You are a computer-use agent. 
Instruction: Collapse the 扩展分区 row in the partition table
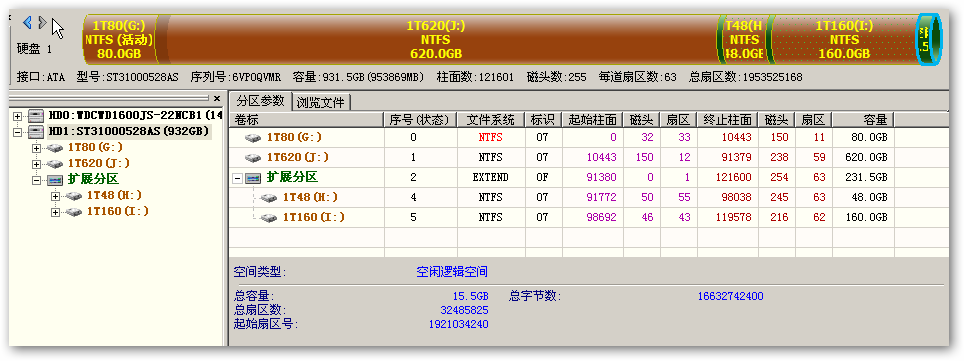(237, 178)
